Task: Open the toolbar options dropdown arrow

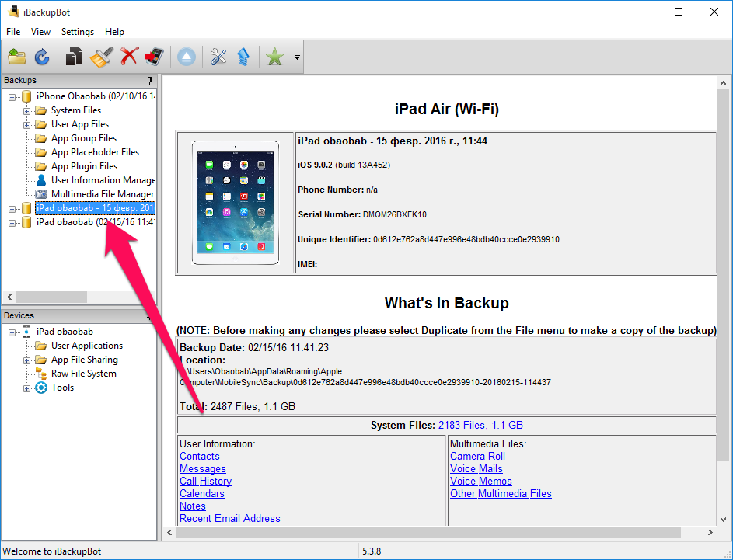Action: click(297, 57)
